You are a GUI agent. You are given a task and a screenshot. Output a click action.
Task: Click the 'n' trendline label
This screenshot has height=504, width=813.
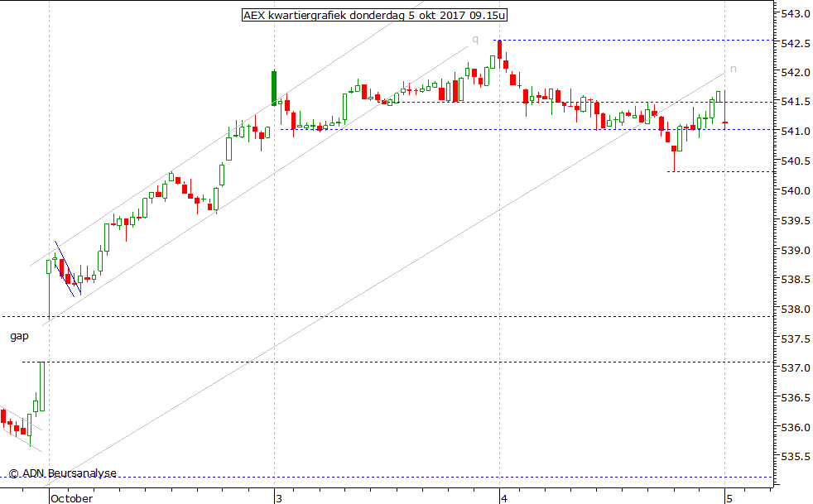click(x=734, y=69)
